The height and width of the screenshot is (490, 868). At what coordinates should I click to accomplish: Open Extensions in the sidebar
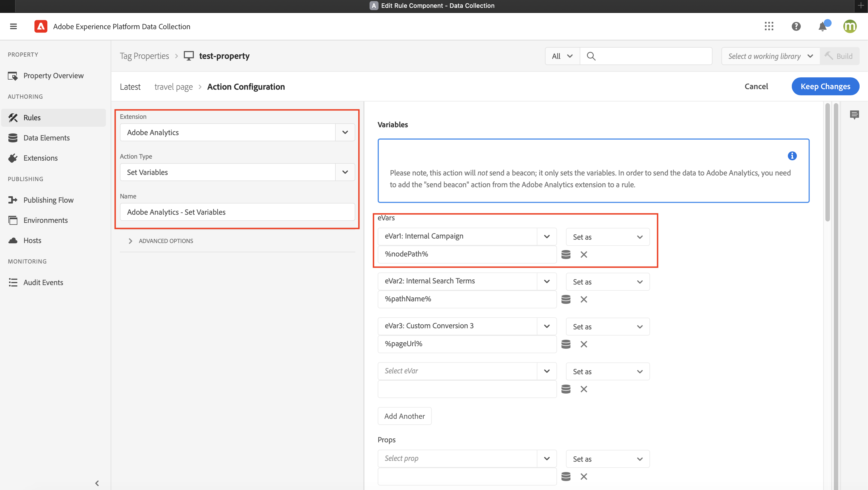(x=54, y=158)
